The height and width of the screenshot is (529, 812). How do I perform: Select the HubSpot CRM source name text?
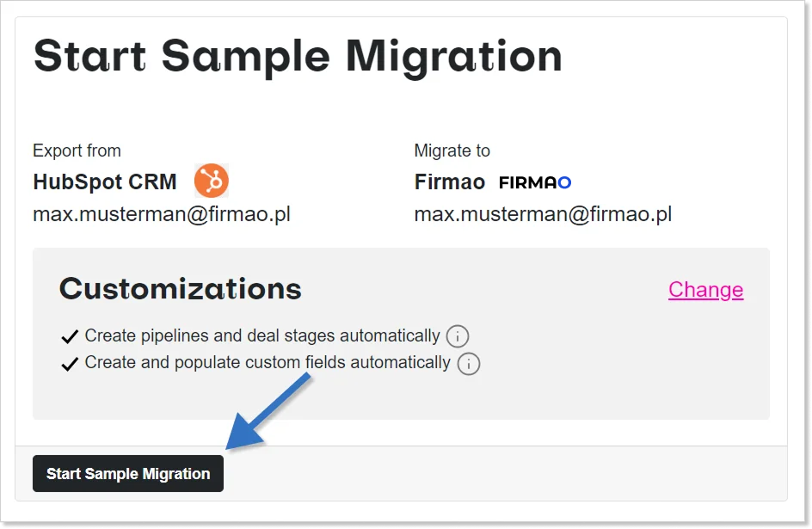[x=105, y=182]
